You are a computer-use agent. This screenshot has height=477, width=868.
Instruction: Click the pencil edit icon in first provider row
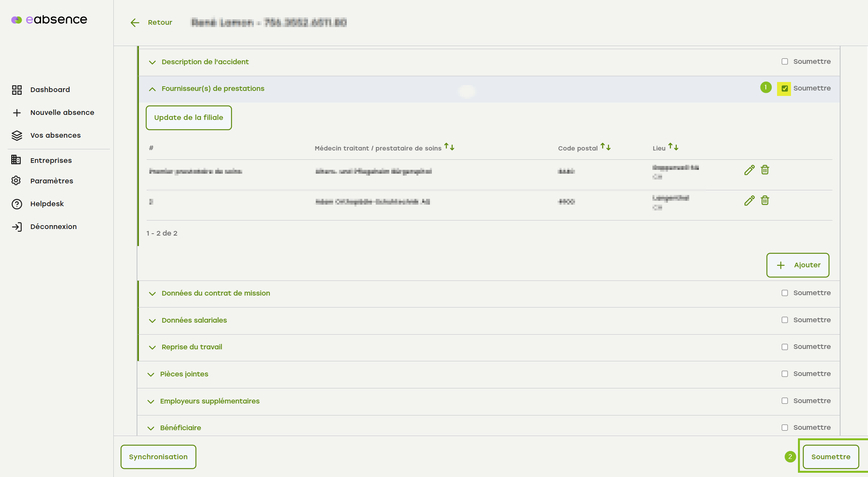pos(749,170)
